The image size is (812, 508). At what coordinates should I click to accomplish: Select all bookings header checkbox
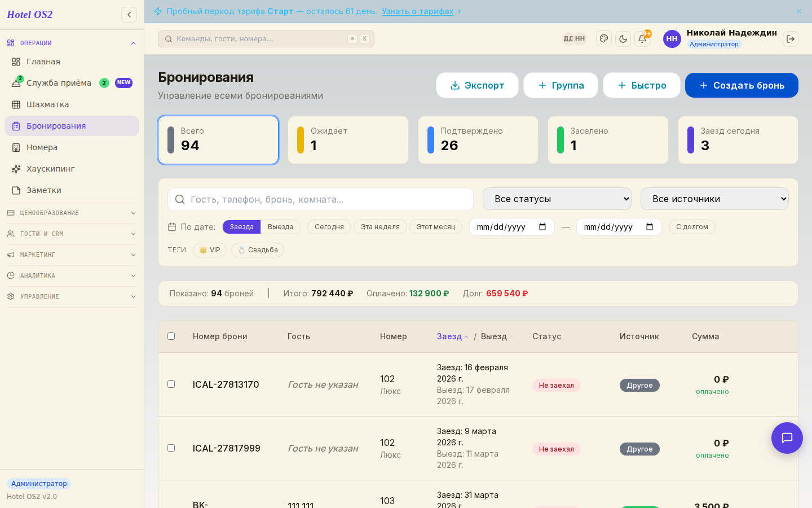point(171,336)
